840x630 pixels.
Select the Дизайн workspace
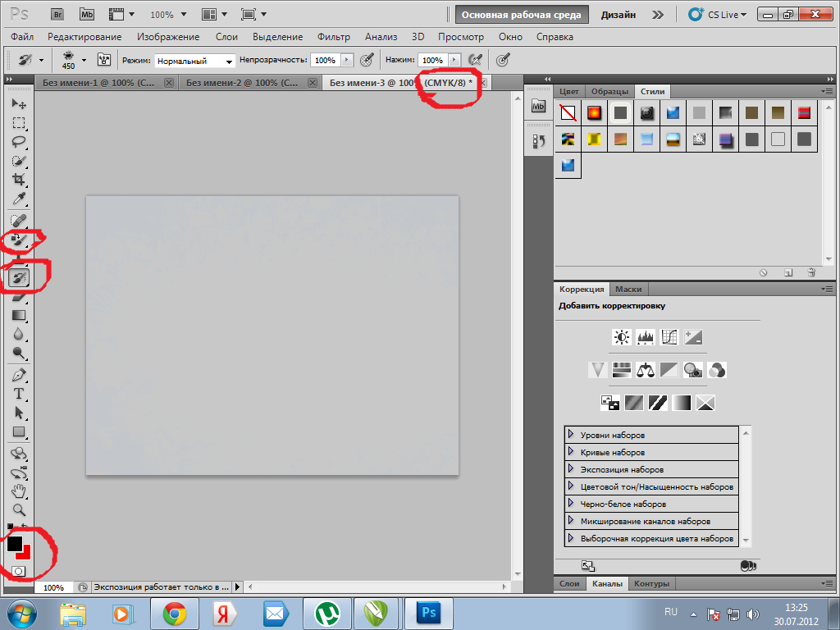click(619, 15)
